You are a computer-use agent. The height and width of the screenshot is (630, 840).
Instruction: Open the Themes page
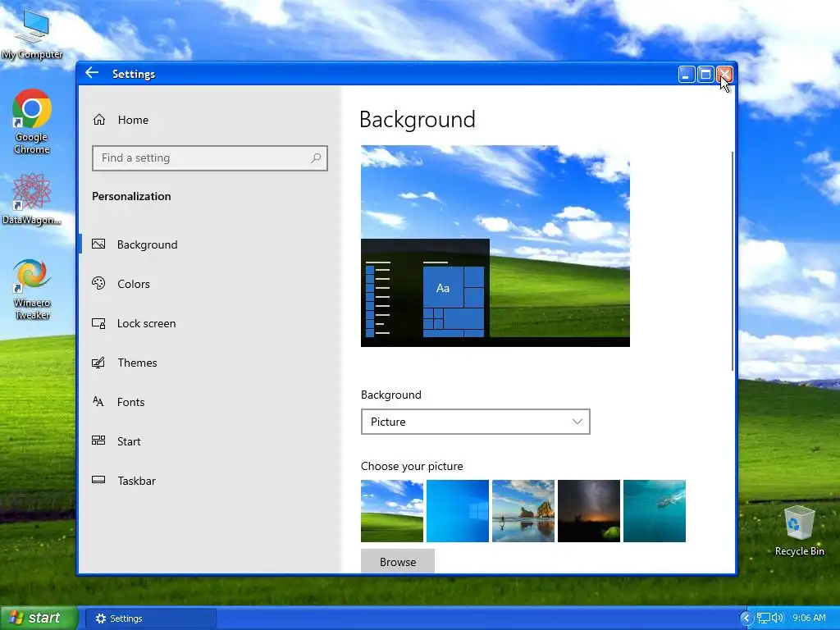pos(209,363)
